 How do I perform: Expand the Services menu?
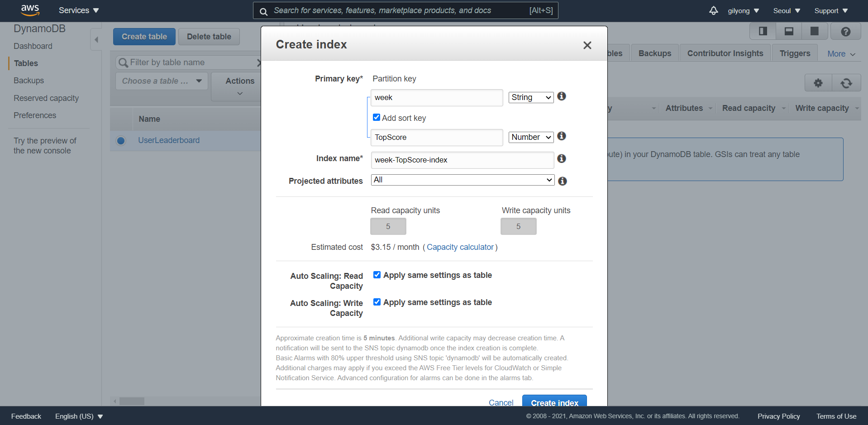[x=79, y=10]
